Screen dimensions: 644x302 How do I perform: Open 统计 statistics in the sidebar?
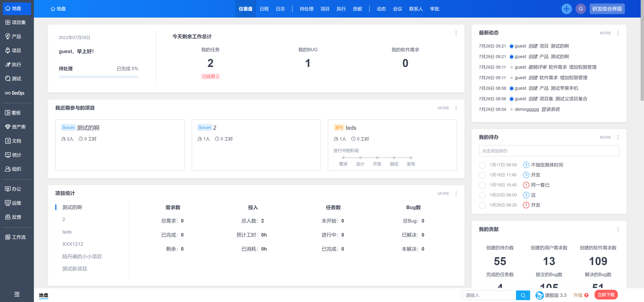(x=13, y=155)
